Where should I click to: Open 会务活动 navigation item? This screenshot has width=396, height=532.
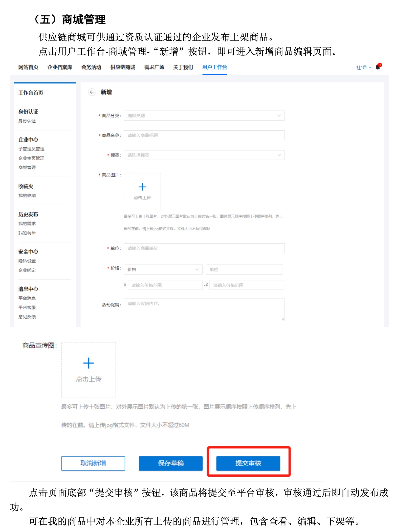point(91,67)
